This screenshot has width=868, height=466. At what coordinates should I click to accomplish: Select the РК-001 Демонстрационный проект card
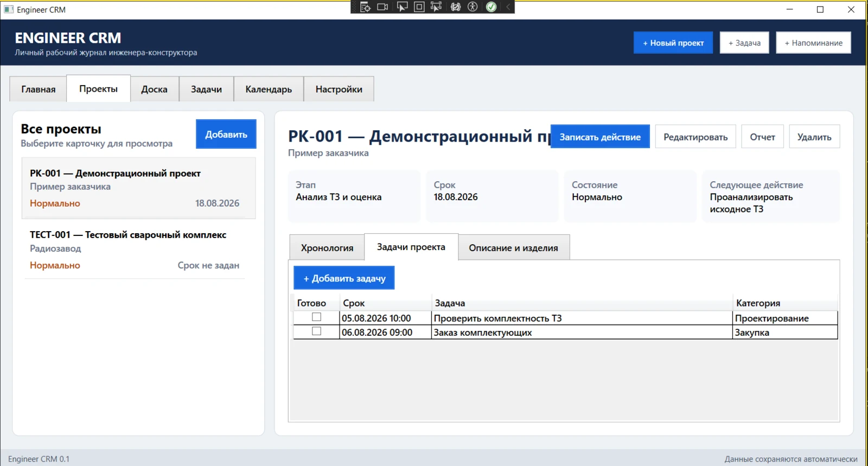(x=138, y=188)
